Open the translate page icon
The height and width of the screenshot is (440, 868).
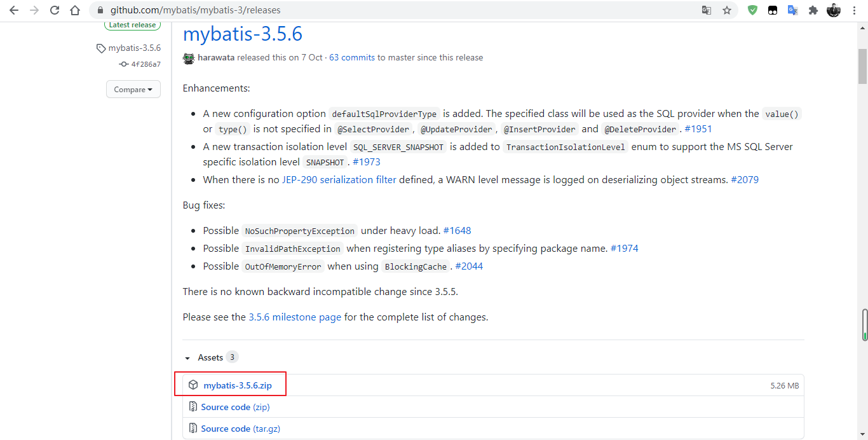point(707,10)
